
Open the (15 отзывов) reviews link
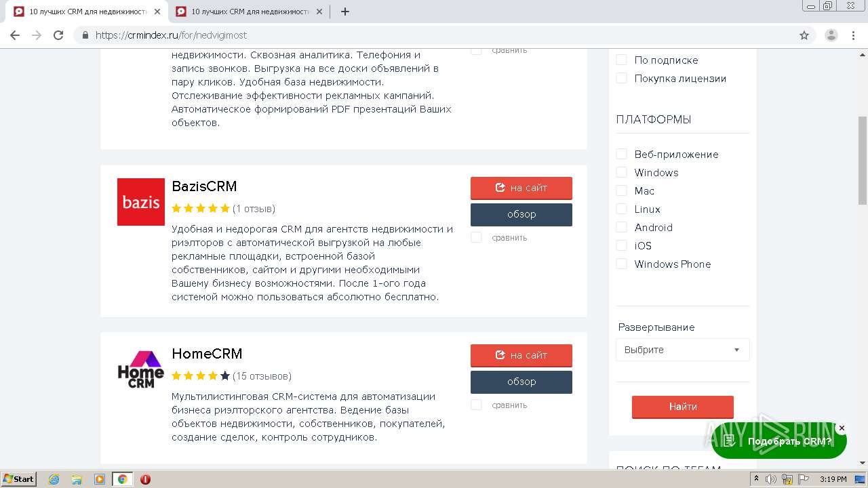[x=262, y=376]
